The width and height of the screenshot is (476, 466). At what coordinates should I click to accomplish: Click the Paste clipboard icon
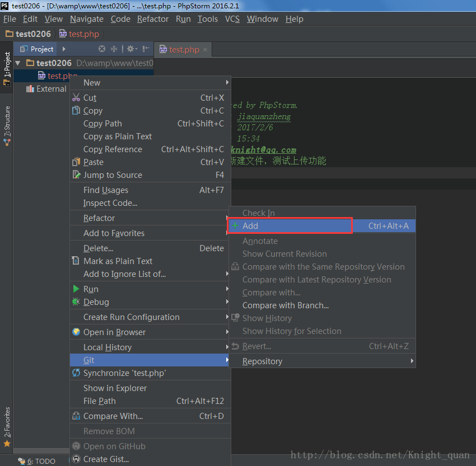[76, 162]
